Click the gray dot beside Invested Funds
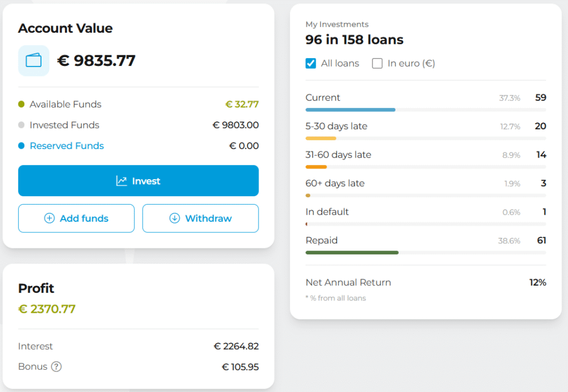 pyautogui.click(x=22, y=125)
